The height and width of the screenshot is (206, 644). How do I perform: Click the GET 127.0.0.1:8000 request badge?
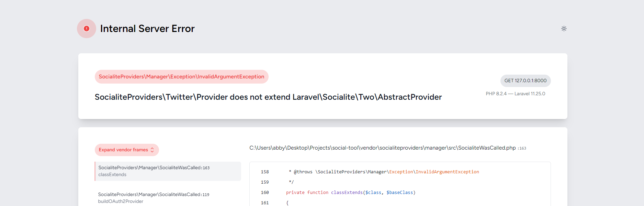pos(526,81)
